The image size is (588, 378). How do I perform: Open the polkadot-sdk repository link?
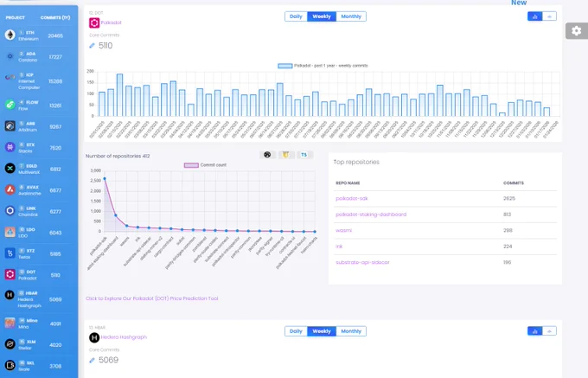pos(352,198)
